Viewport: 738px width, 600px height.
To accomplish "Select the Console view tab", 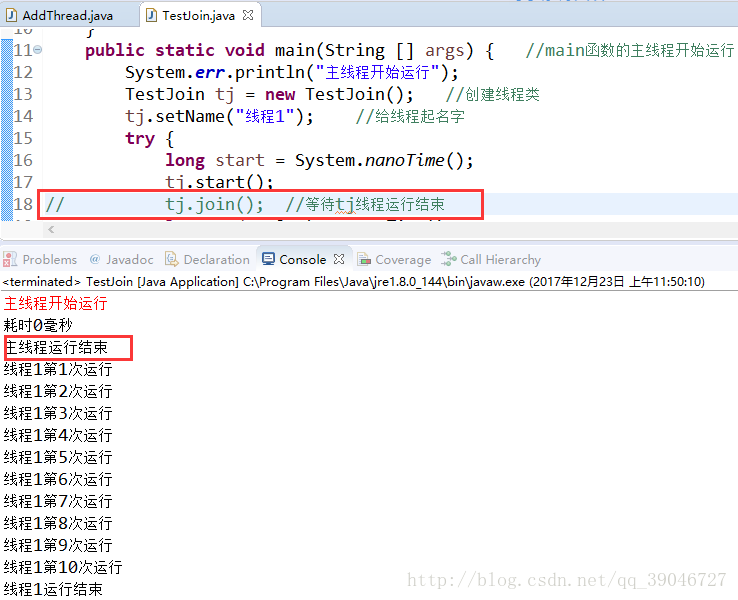I will coord(302,259).
